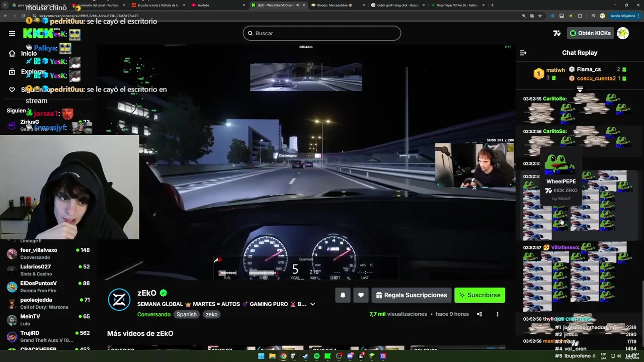This screenshot has height=362, width=644.
Task: Expand the gift leaderboard arrow
Action: [x=580, y=89]
